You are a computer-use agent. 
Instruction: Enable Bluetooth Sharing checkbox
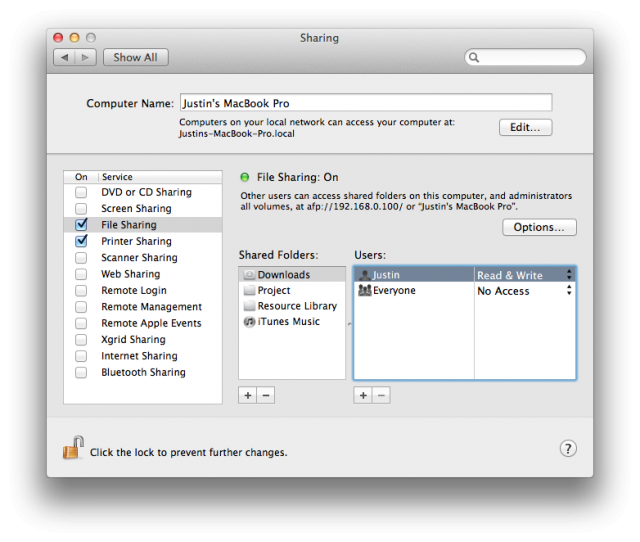pyautogui.click(x=81, y=372)
